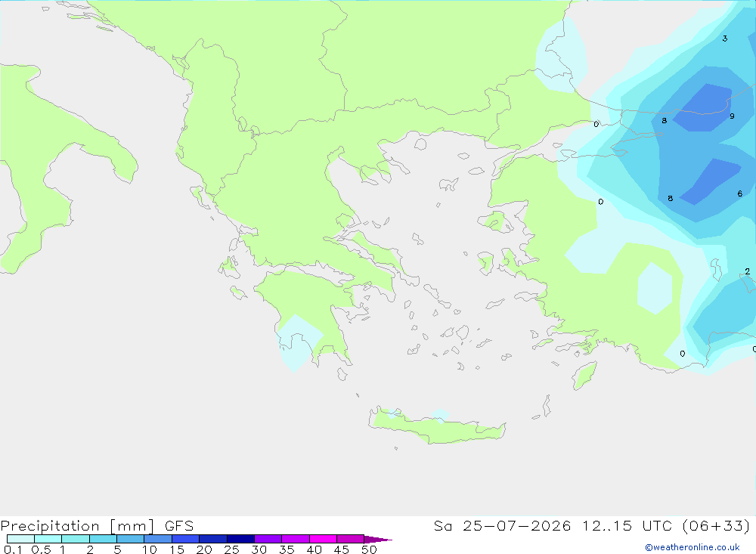The width and height of the screenshot is (756, 554).
Task: Pick the 5–10 mm legend color box
Action: [131, 539]
